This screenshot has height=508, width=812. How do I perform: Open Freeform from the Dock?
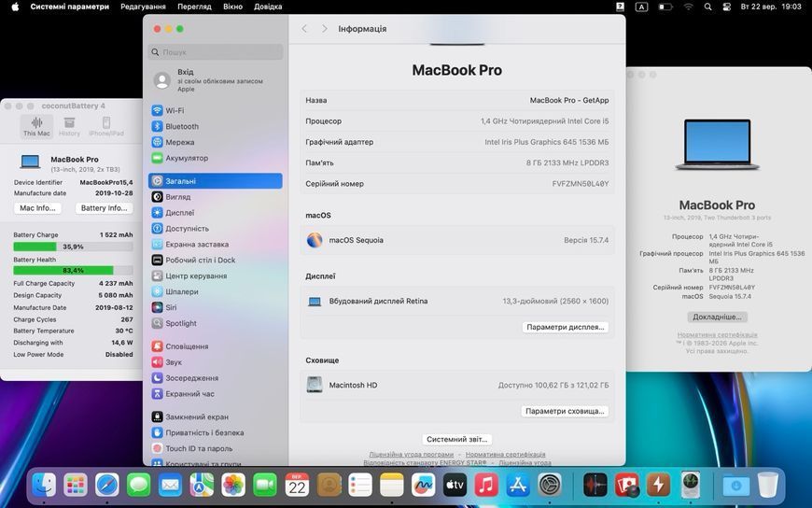(x=423, y=486)
